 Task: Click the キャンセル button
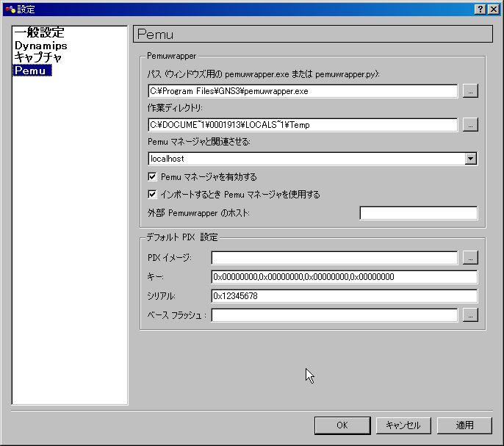403,425
